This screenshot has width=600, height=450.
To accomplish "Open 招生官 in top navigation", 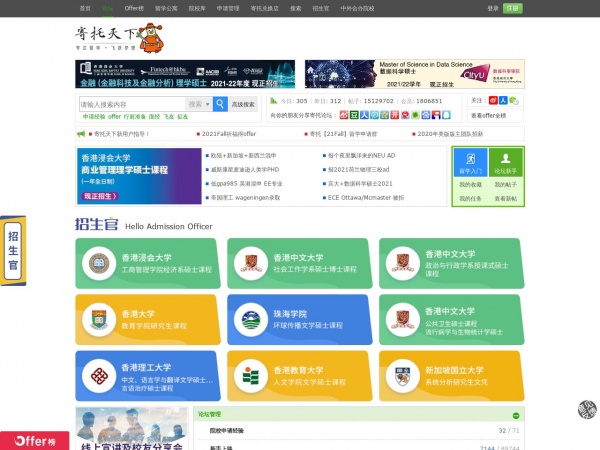I will coord(321,8).
